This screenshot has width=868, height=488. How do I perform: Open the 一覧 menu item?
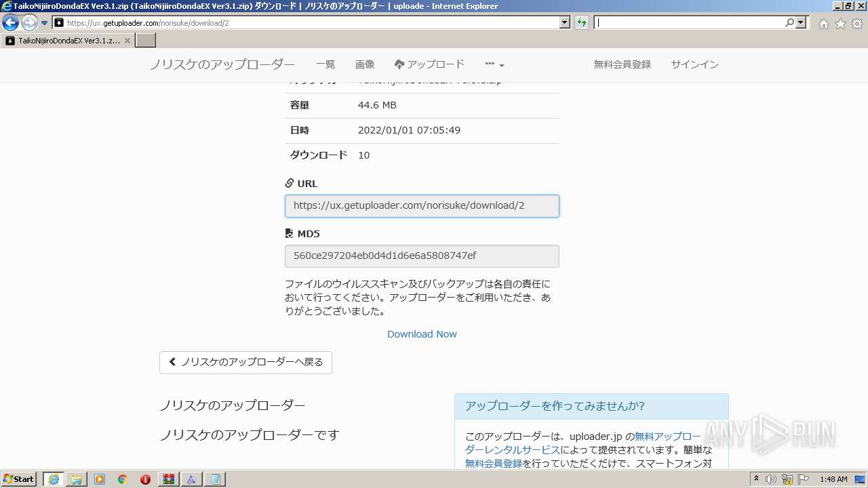click(x=325, y=64)
